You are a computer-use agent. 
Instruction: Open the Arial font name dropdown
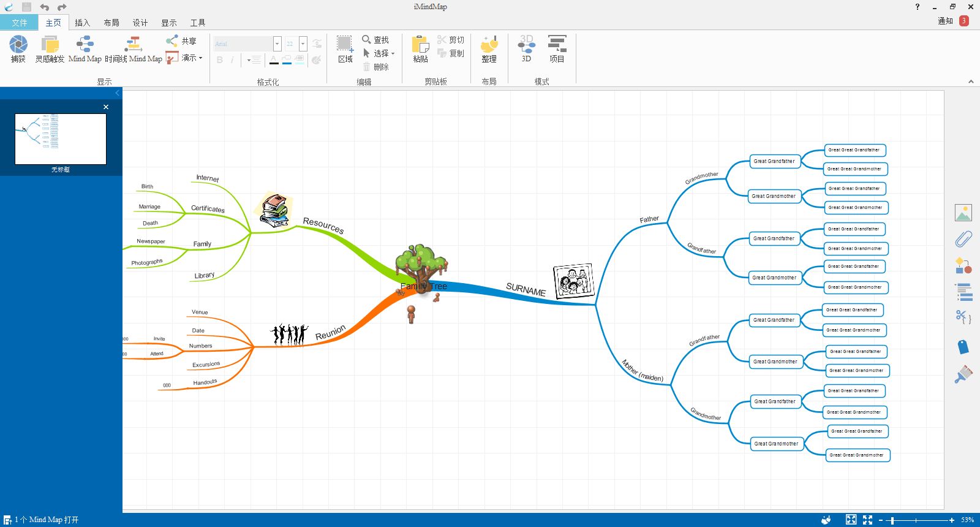pos(277,44)
